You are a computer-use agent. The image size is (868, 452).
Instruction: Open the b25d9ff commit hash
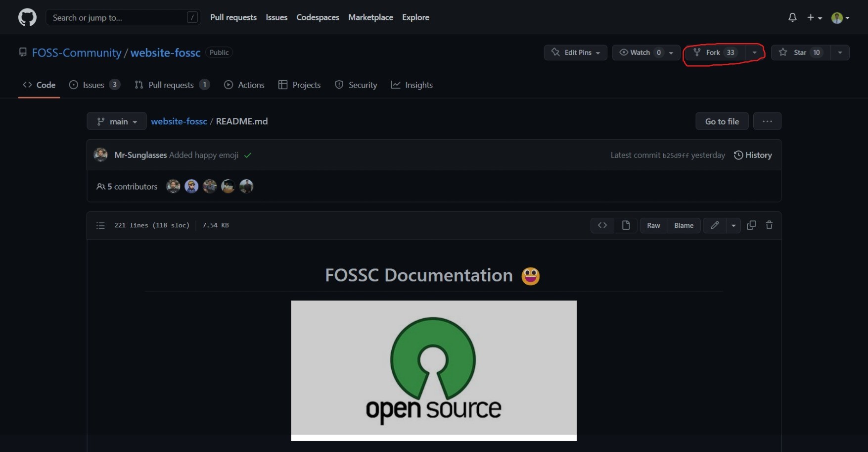676,155
